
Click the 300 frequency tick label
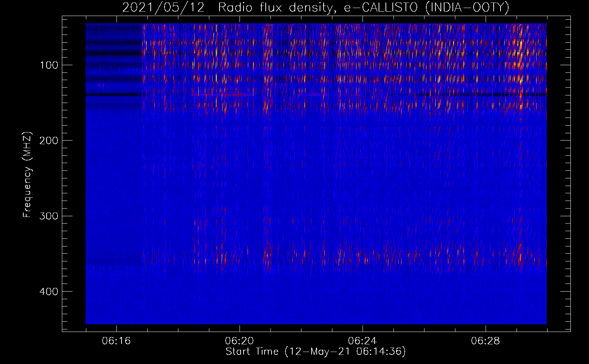49,216
